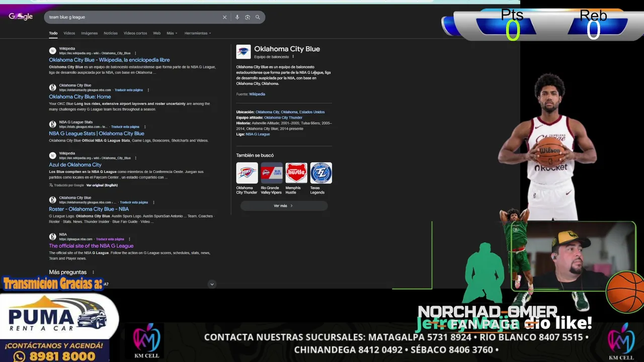Screen dimensions: 644x362
Task: Click 'Traducir esta página' for Roster result
Action: click(133, 202)
